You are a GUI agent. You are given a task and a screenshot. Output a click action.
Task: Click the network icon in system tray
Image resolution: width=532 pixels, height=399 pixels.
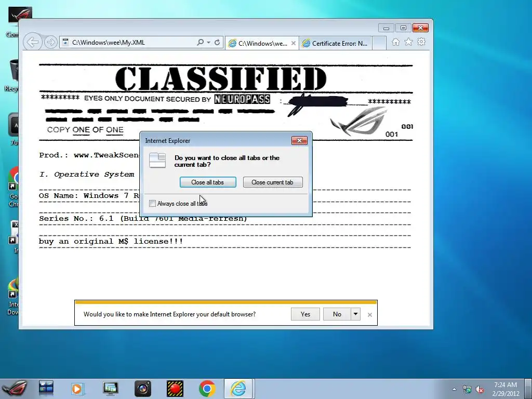pos(467,389)
